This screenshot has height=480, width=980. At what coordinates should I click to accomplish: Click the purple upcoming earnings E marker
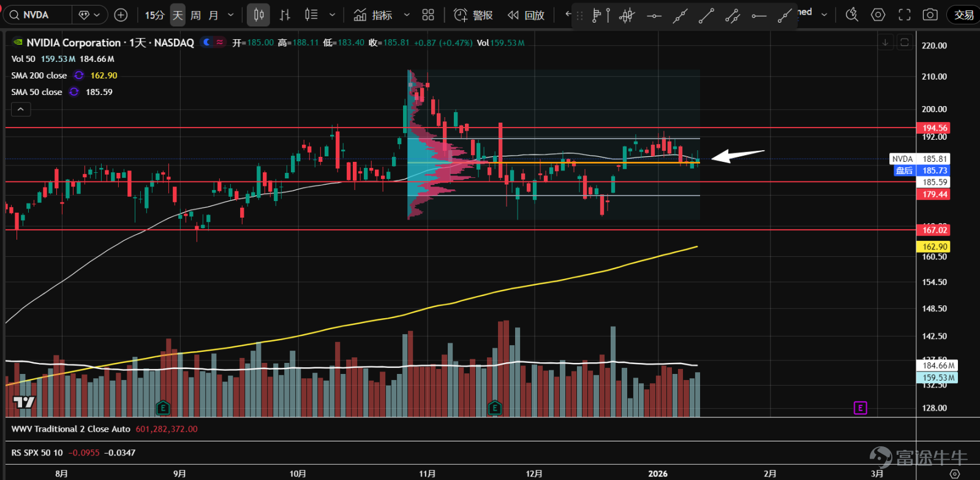pyautogui.click(x=860, y=408)
